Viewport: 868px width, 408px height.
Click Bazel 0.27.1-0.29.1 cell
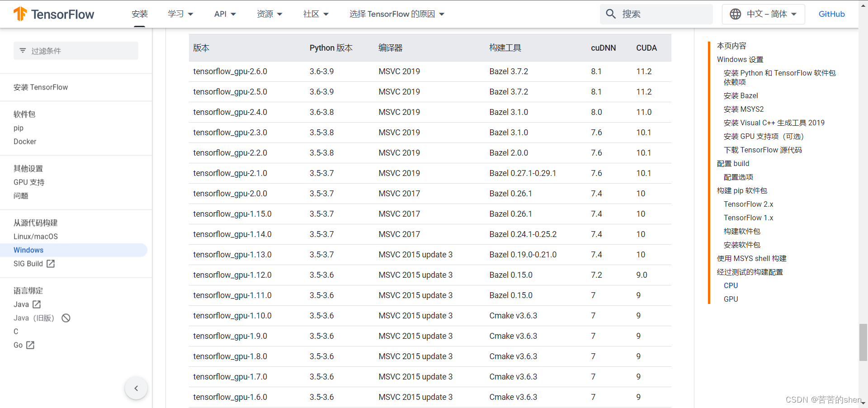523,173
